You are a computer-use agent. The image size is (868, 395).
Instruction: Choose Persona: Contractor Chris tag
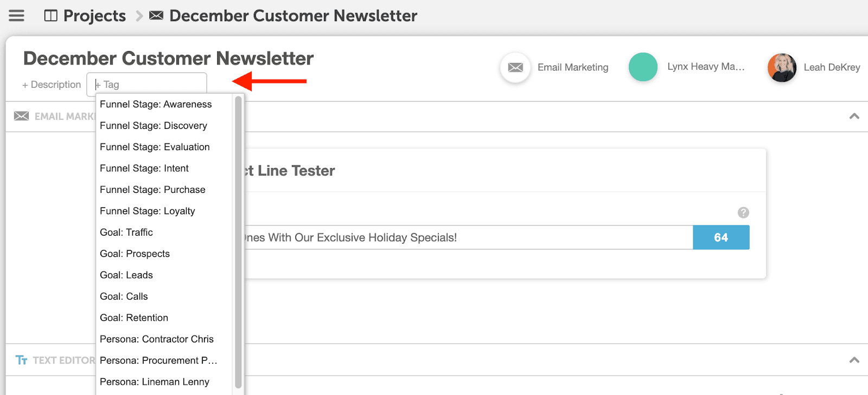(x=157, y=339)
